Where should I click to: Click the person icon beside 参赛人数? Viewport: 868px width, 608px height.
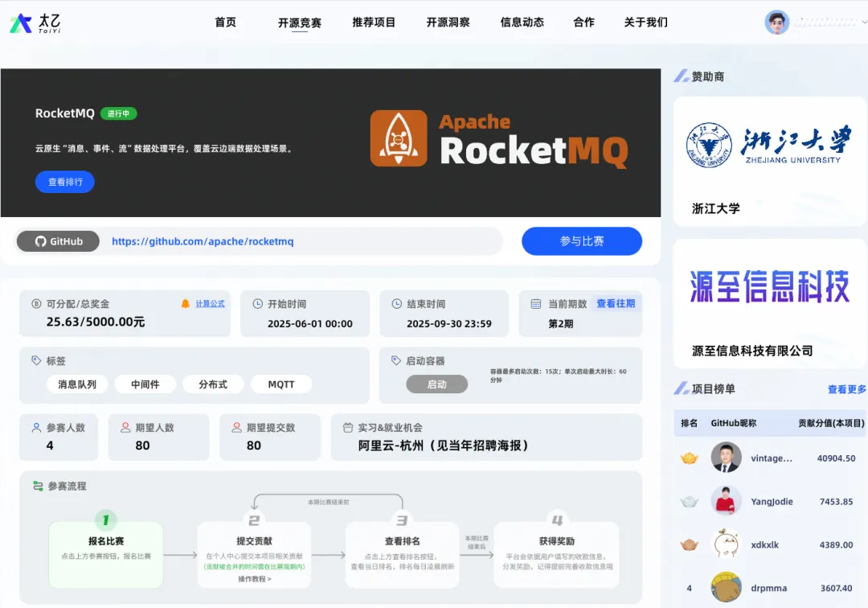[x=36, y=428]
